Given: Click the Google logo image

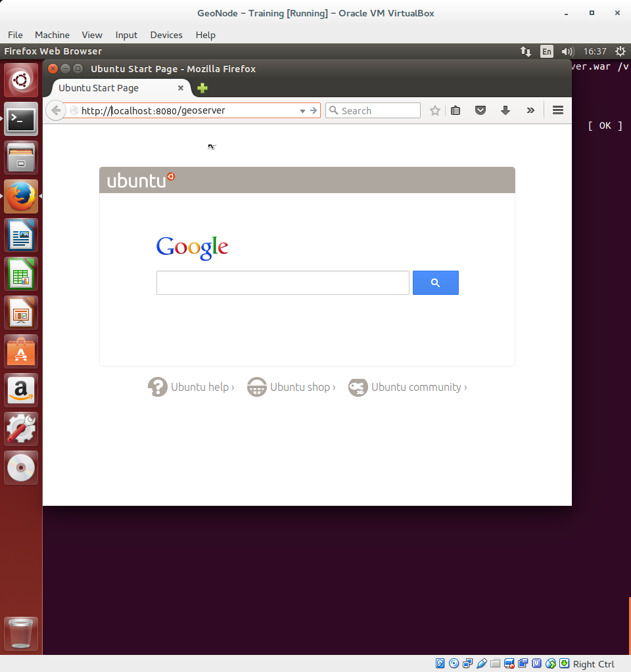Looking at the screenshot, I should [192, 248].
